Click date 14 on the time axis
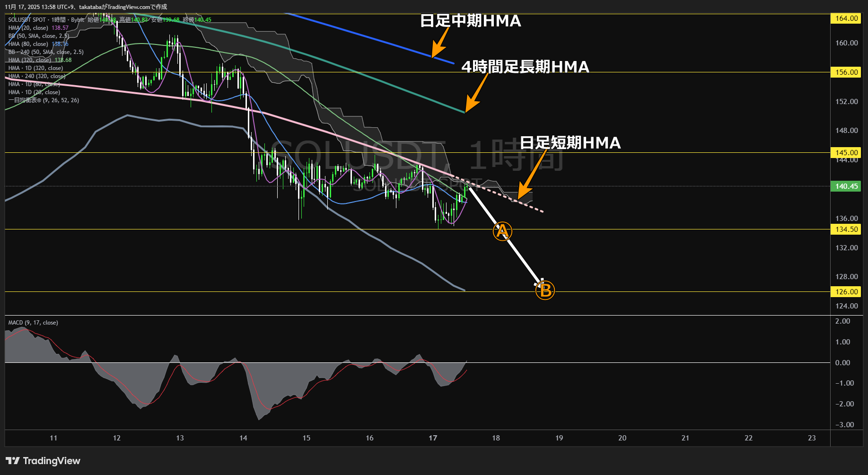 click(x=243, y=438)
